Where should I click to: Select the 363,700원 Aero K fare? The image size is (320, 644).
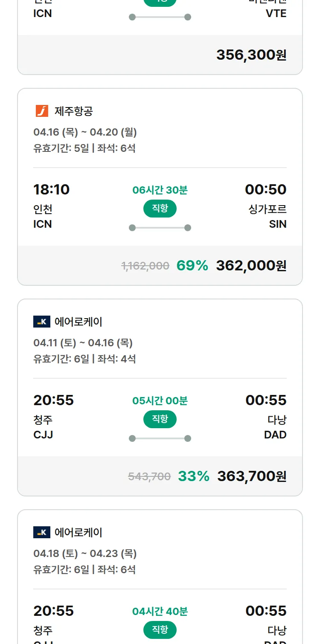click(252, 476)
